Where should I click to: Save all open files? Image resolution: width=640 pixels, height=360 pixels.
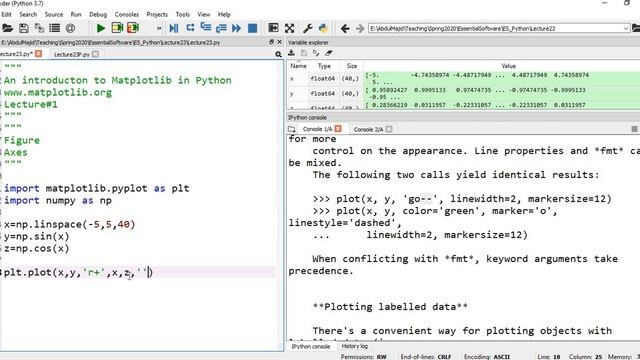pyautogui.click(x=39, y=28)
